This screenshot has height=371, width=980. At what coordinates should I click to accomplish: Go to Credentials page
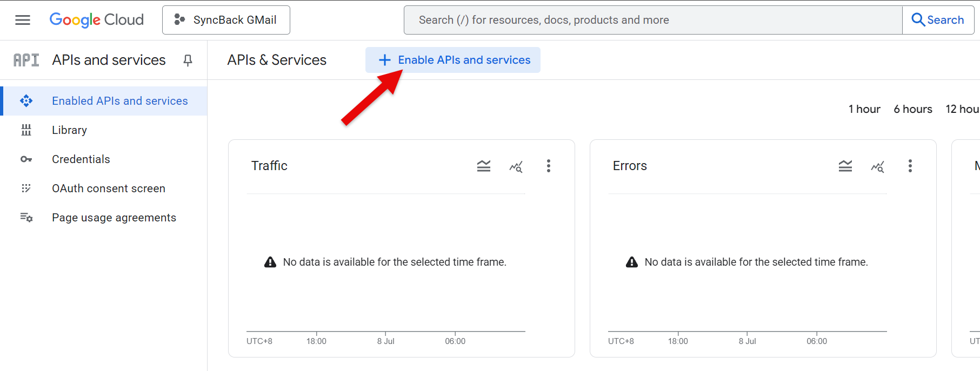[81, 159]
